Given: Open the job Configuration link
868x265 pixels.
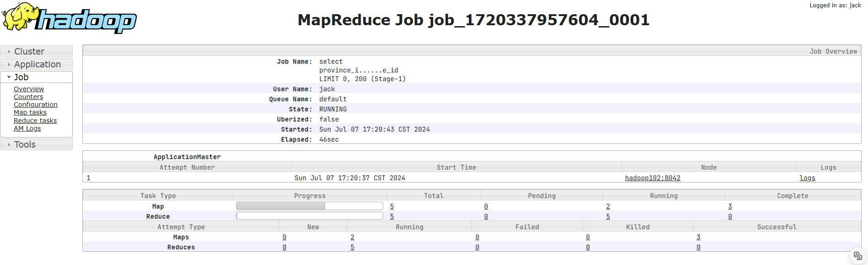Looking at the screenshot, I should pos(36,105).
